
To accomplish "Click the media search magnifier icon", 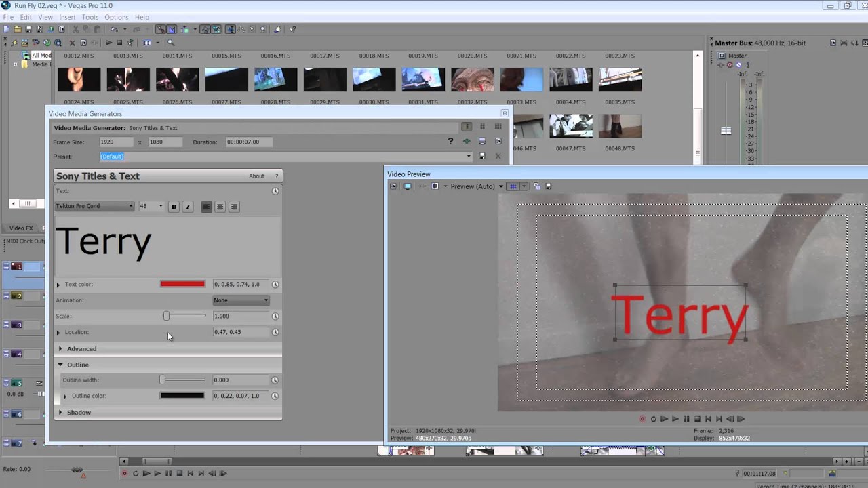I will click(171, 43).
